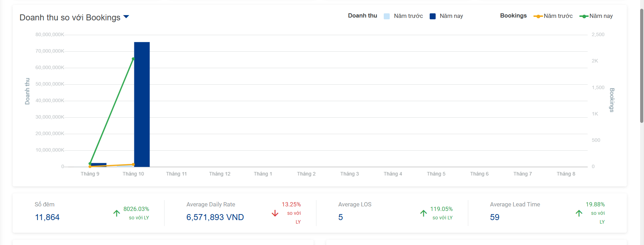The height and width of the screenshot is (245, 644).
Task: Click the "6,571,893 VND" daily rate value
Action: 215,217
